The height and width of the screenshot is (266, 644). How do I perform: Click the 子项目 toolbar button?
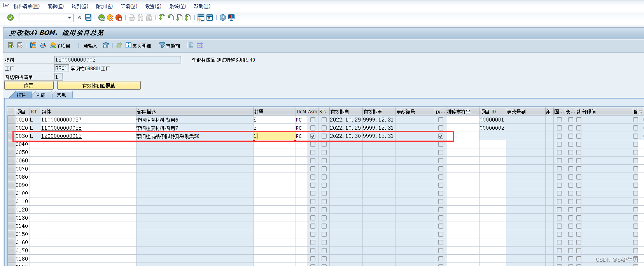[60, 46]
